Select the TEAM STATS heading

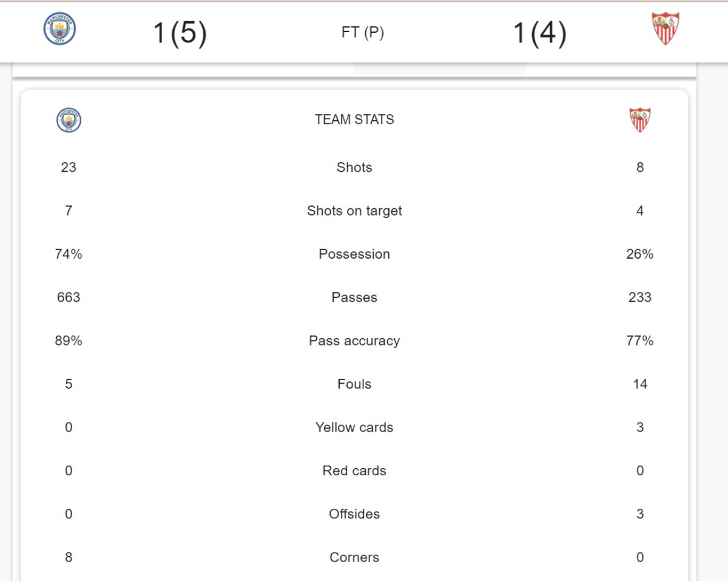pos(354,120)
